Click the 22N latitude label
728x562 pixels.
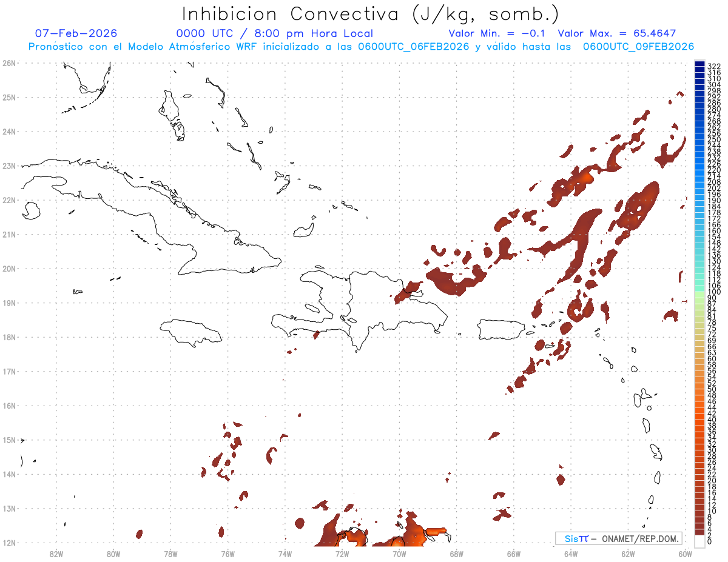(9, 200)
